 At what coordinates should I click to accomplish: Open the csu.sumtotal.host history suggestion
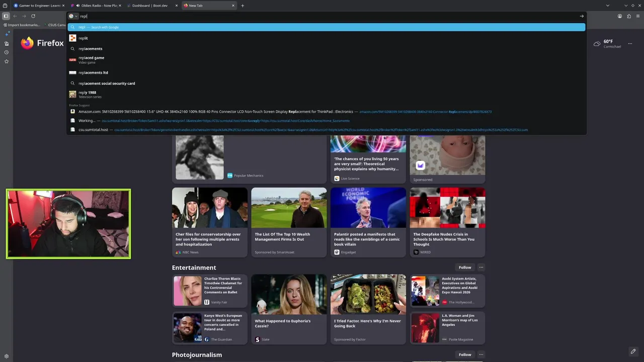point(327,130)
